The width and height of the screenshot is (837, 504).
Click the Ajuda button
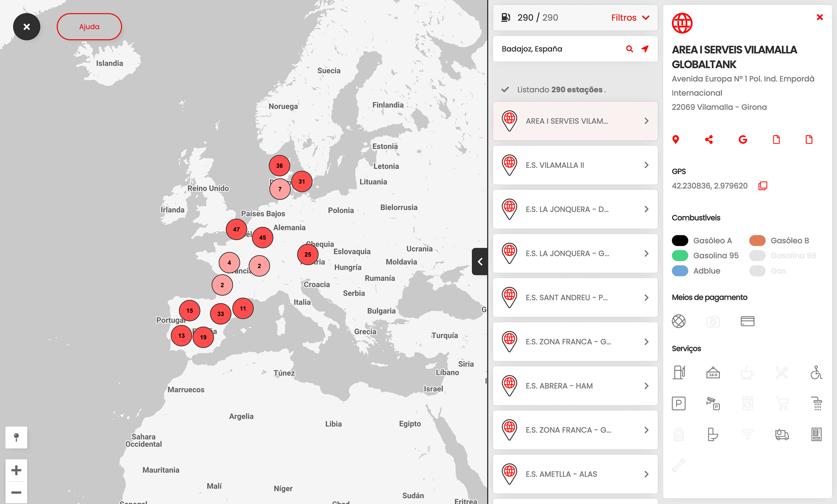point(89,27)
